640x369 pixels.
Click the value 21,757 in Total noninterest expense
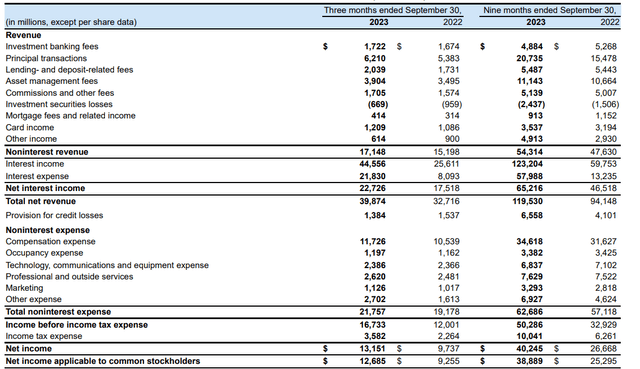pos(373,312)
